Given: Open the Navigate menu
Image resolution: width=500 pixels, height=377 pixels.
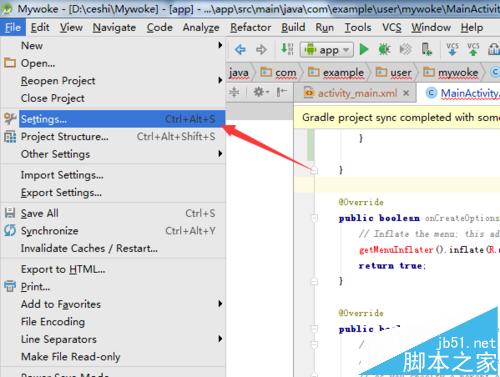Looking at the screenshot, I should pyautogui.click(x=114, y=28).
